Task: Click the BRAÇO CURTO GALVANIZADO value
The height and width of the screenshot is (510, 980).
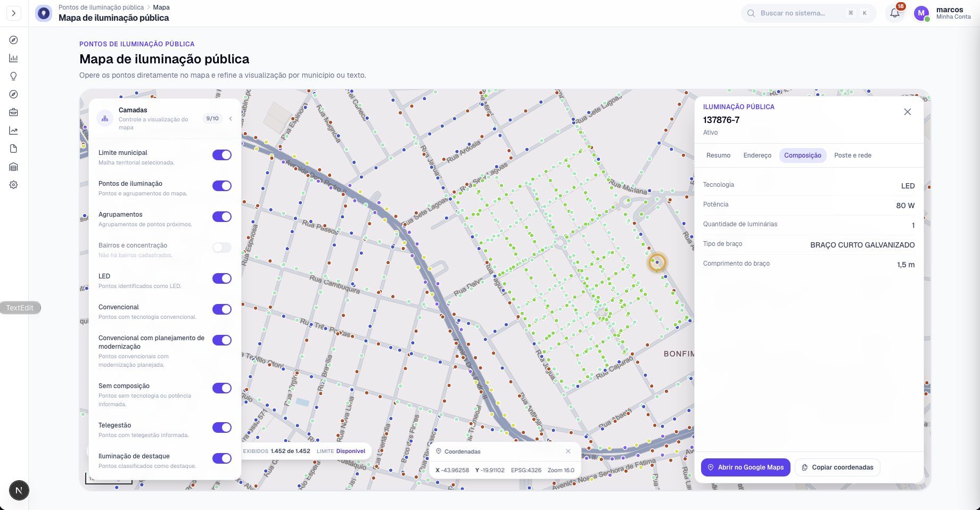Action: tap(862, 245)
